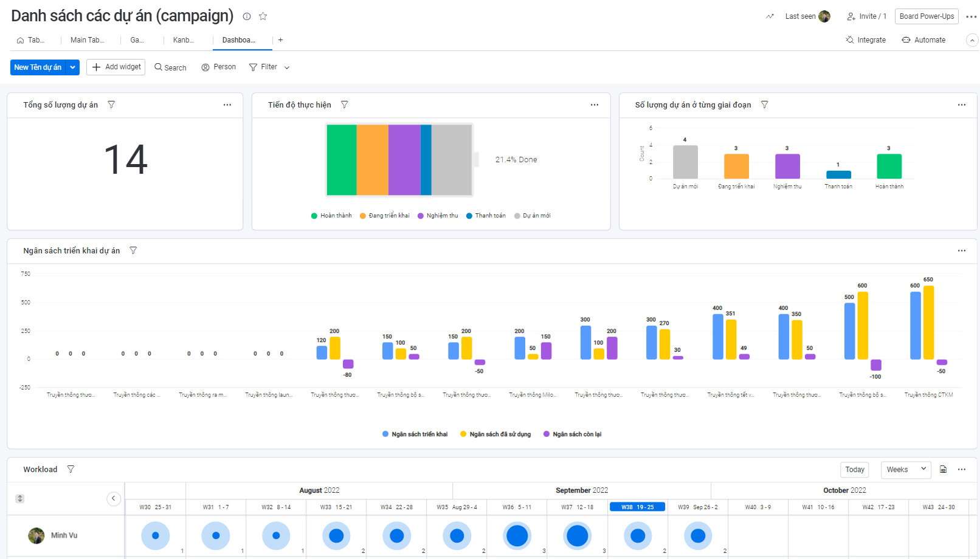980x559 pixels.
Task: Switch to the Main Table tab
Action: pos(87,40)
